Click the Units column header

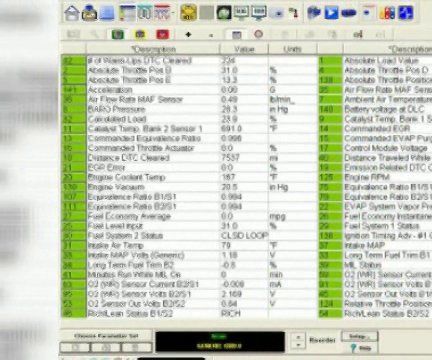(x=292, y=49)
